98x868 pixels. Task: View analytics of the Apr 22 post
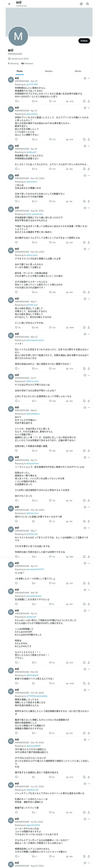[x=70, y=101]
